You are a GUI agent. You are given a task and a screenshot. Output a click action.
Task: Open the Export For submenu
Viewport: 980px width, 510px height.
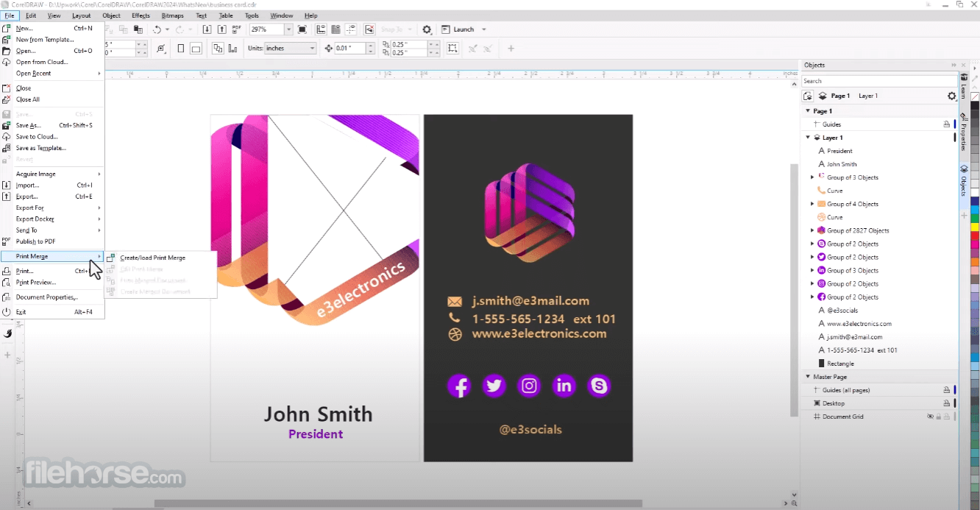[52, 208]
